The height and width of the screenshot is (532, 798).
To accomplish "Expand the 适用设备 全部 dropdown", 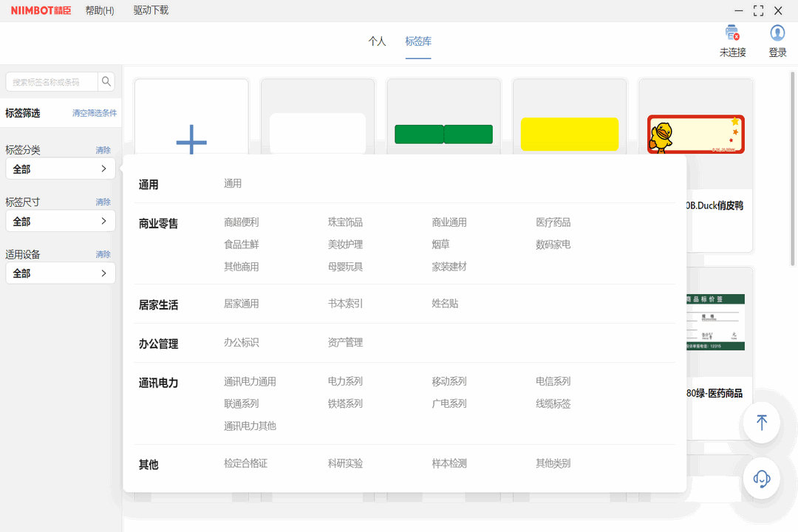I will pos(60,273).
